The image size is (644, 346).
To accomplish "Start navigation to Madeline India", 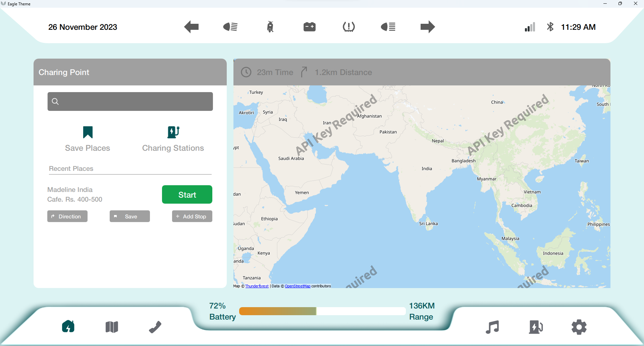I will tap(187, 195).
